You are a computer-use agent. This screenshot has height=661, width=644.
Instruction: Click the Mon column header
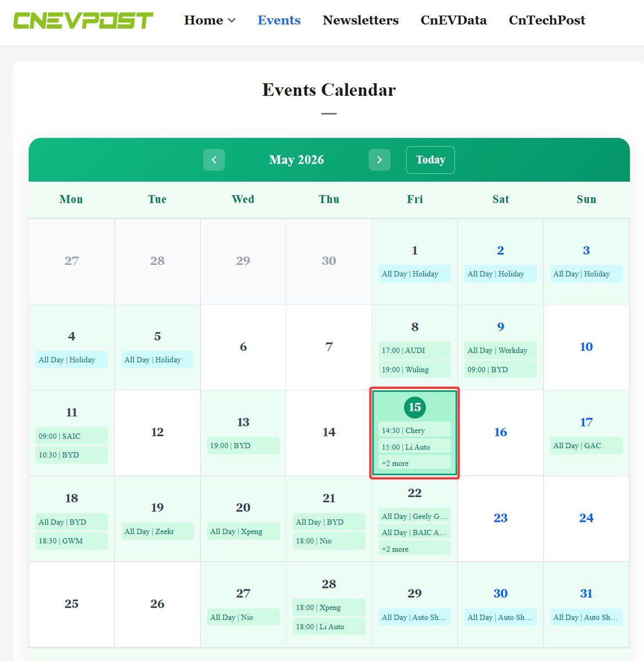[72, 199]
